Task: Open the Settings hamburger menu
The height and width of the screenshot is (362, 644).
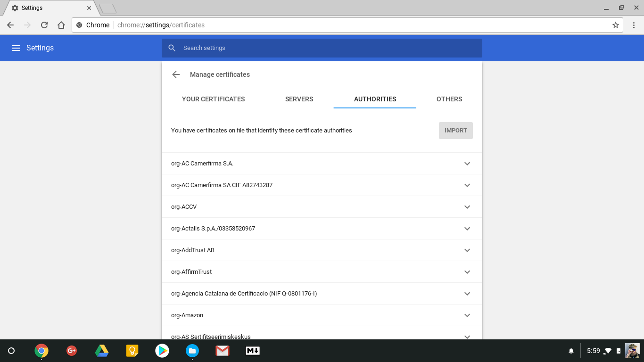Action: (x=16, y=48)
